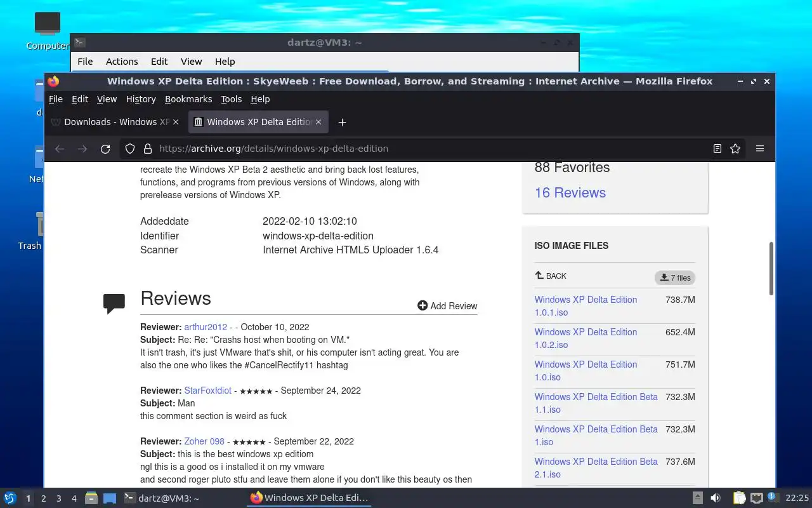Open Edit menu in terminal window
The width and height of the screenshot is (812, 508).
pos(159,62)
